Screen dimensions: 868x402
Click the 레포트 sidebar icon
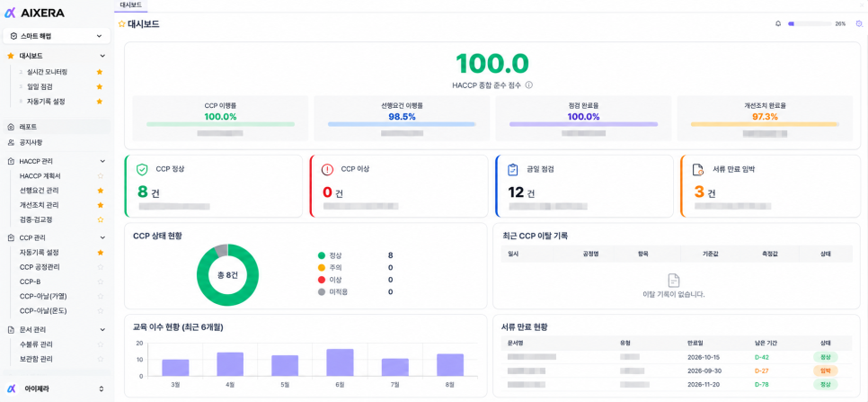pyautogui.click(x=11, y=127)
